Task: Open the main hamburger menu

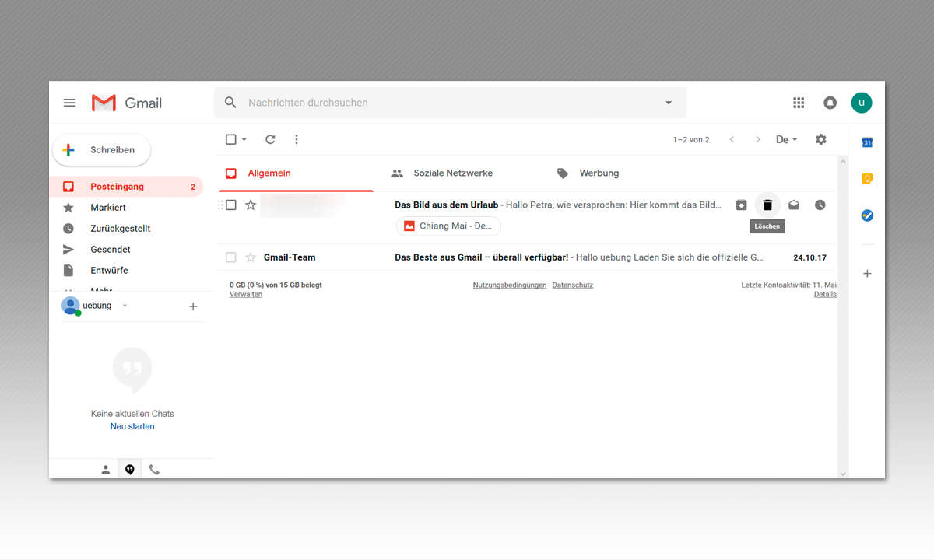Action: (69, 103)
